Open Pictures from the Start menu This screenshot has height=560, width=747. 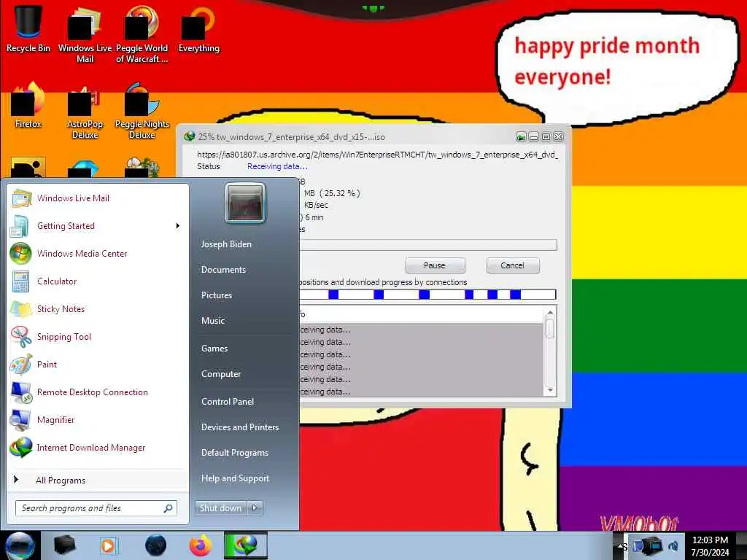click(x=217, y=295)
